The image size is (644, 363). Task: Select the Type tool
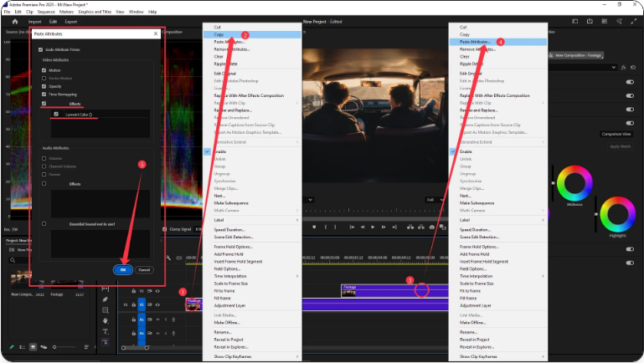point(106,331)
